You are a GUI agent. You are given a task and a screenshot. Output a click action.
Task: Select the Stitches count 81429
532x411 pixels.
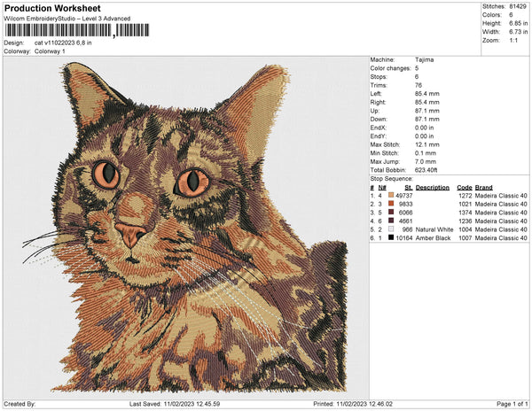(x=518, y=6)
